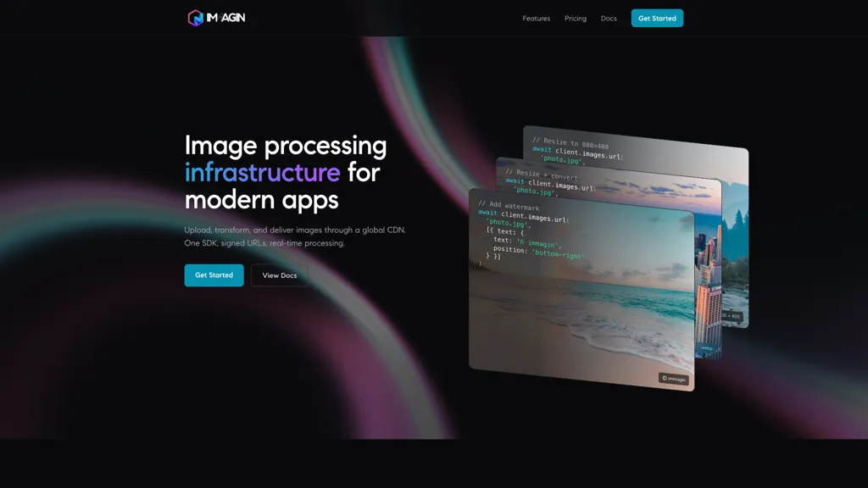Image resolution: width=868 pixels, height=488 pixels.
Task: Click the IMMAGIN brand name text
Action: (225, 18)
